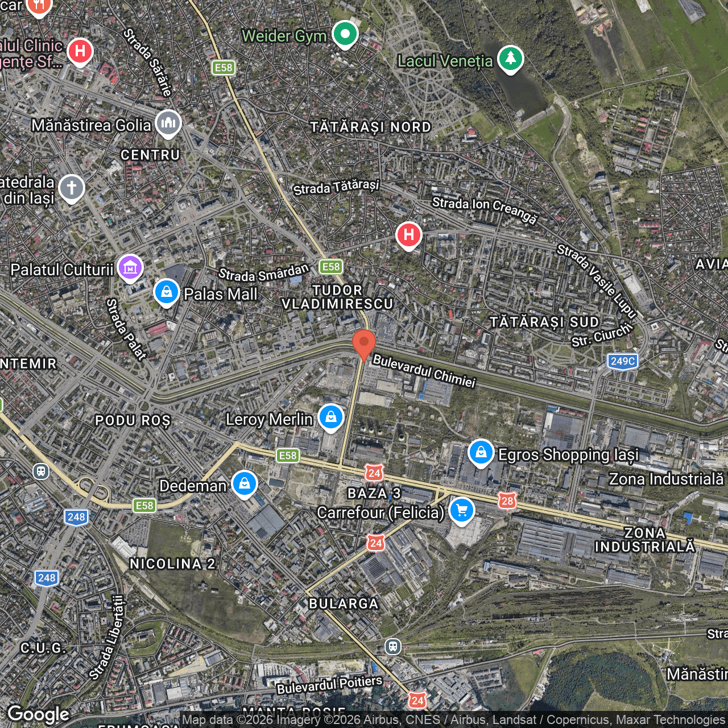The height and width of the screenshot is (728, 728).
Task: Click the Weider Gym map marker
Action: click(345, 34)
